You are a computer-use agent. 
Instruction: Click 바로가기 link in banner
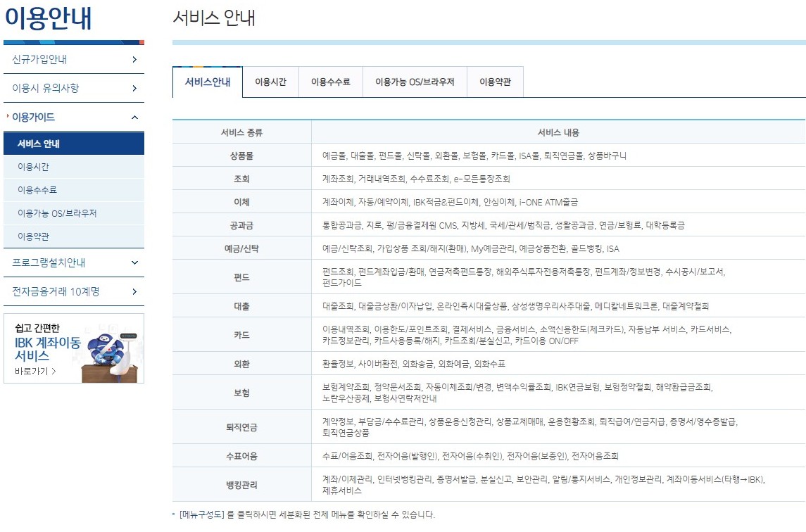tap(35, 371)
